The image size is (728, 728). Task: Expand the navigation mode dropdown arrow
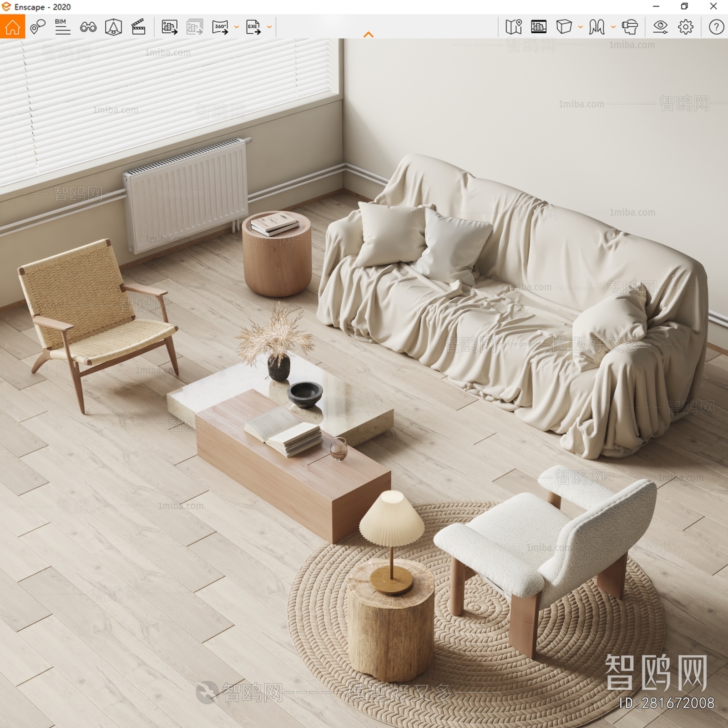[613, 27]
